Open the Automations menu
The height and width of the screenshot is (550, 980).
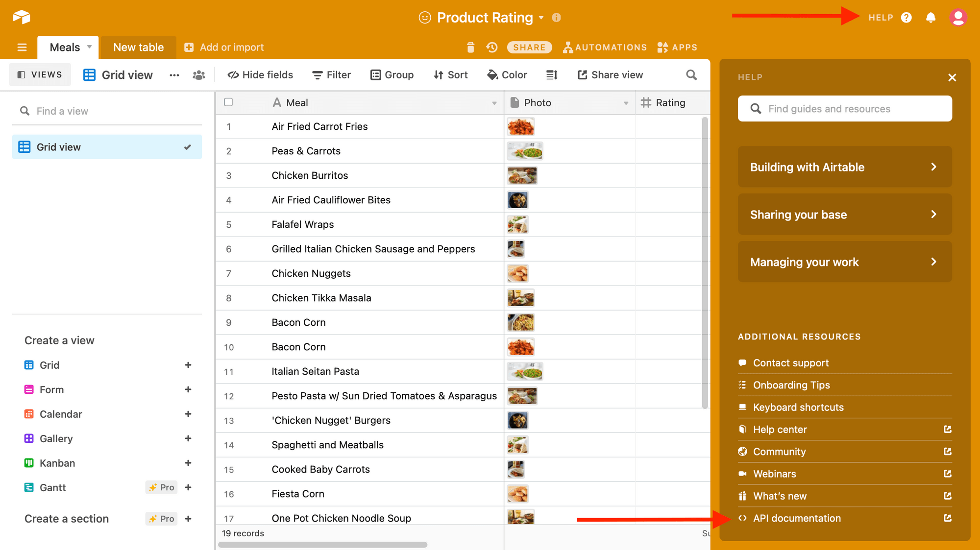pyautogui.click(x=605, y=48)
